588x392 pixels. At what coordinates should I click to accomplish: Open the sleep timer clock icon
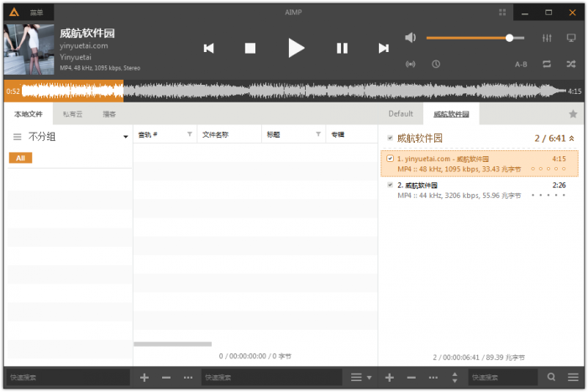click(436, 64)
